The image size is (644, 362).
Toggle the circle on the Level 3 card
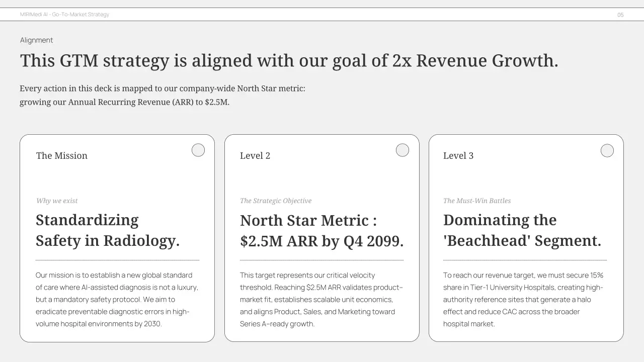[607, 151]
